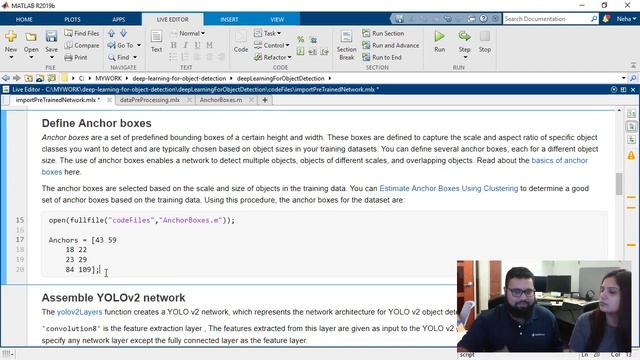
Task: Open the Open file dropdown arrow
Action: 31,57
